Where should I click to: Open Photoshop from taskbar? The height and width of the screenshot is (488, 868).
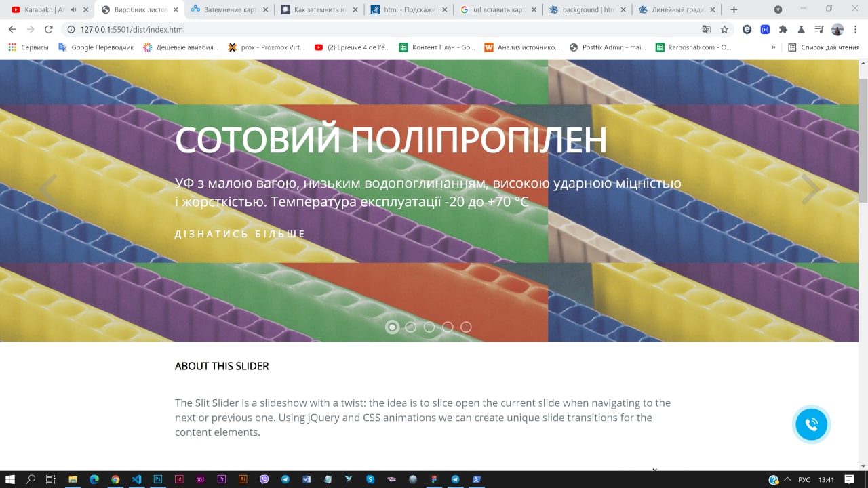click(x=158, y=479)
